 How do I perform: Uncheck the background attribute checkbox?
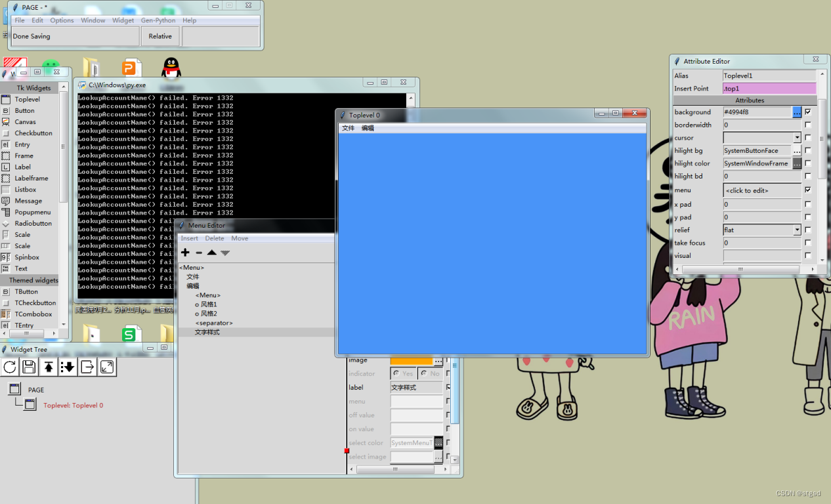pos(807,112)
